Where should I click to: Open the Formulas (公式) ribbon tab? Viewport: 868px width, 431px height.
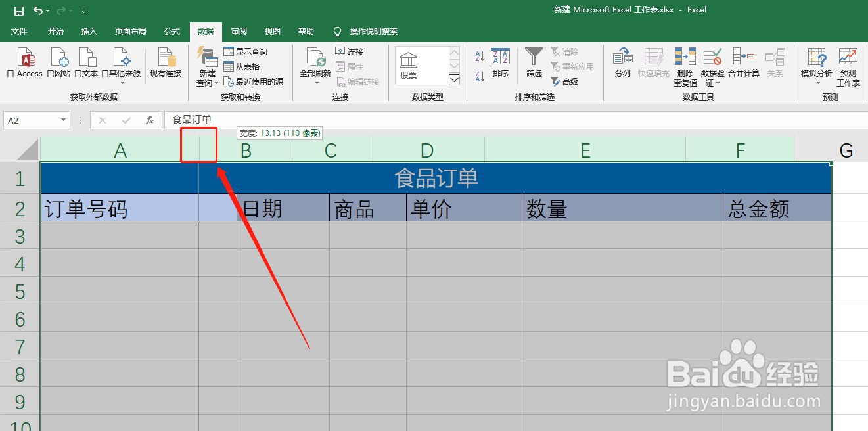(x=171, y=31)
